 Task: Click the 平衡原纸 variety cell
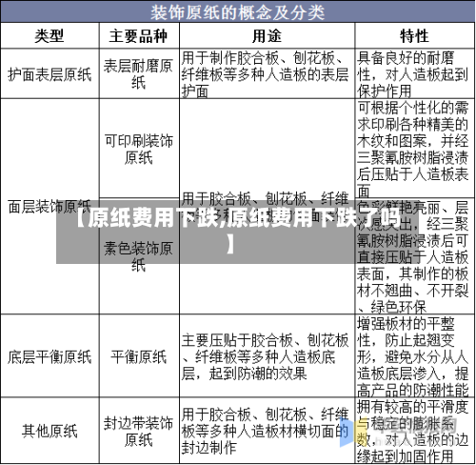click(139, 355)
